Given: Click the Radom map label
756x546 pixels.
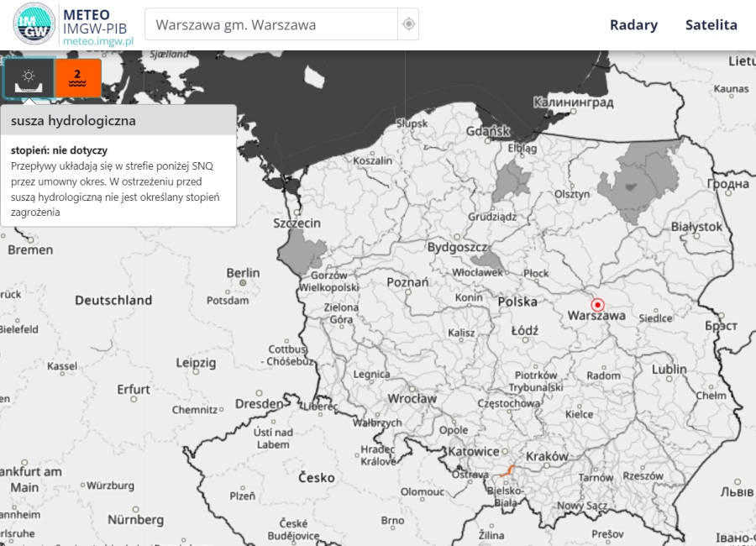Looking at the screenshot, I should click(x=603, y=375).
